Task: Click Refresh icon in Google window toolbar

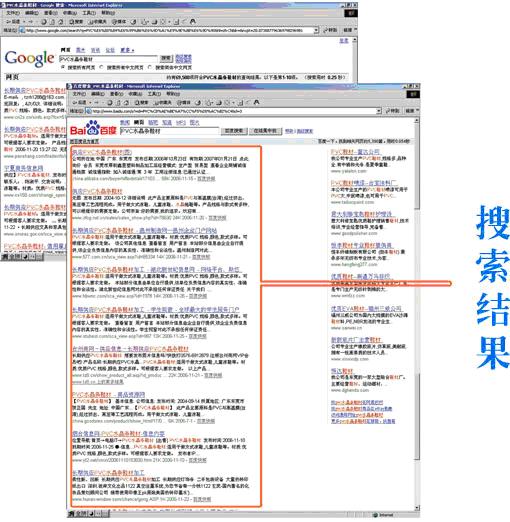Action: [x=52, y=22]
